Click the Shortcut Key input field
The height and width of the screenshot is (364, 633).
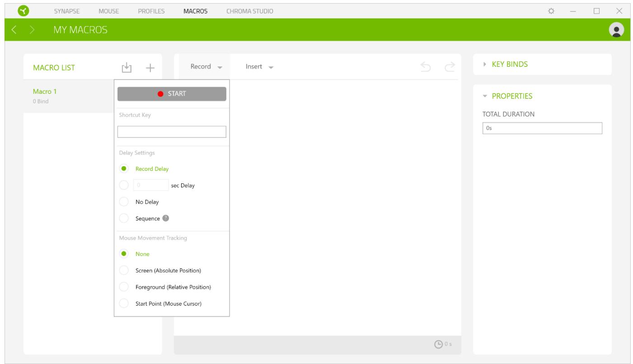(172, 132)
